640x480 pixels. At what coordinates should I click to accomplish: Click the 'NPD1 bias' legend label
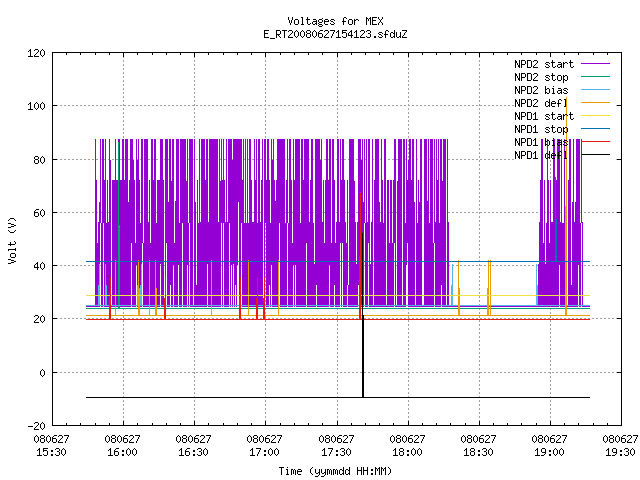click(541, 142)
